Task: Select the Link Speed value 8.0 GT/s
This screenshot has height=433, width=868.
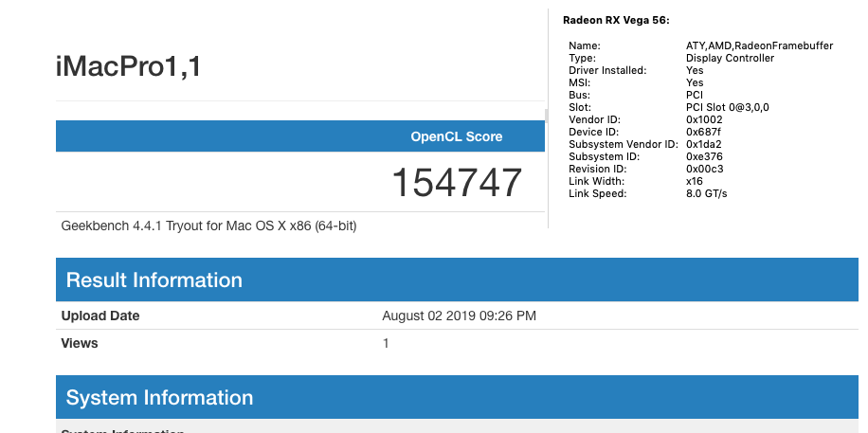Action: 706,194
